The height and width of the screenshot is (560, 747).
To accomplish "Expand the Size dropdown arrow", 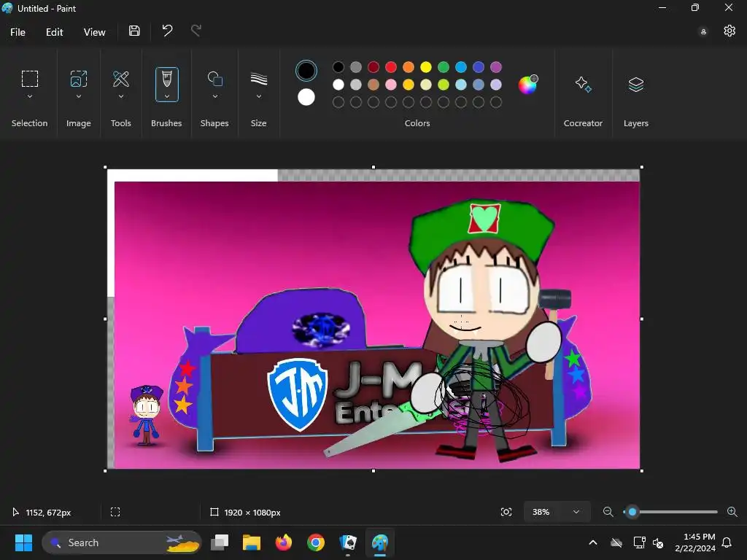I will [x=259, y=96].
